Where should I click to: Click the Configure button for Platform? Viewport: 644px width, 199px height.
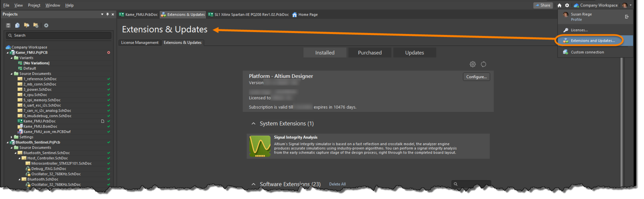[x=476, y=77]
